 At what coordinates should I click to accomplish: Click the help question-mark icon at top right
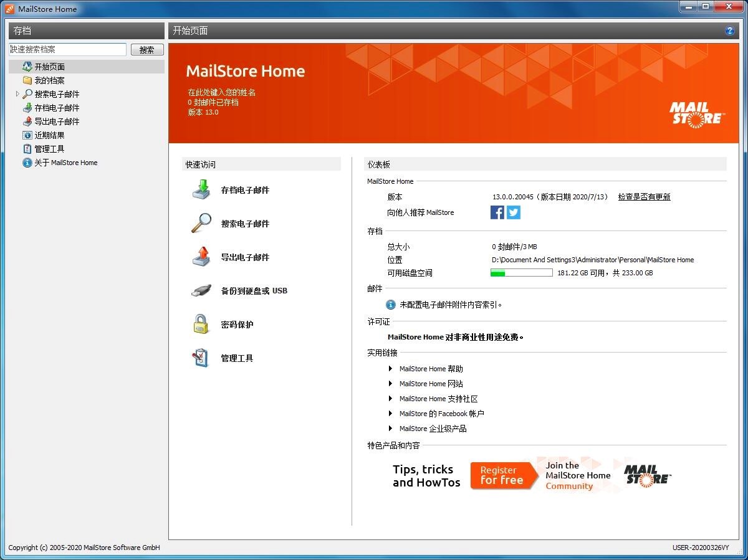[729, 31]
